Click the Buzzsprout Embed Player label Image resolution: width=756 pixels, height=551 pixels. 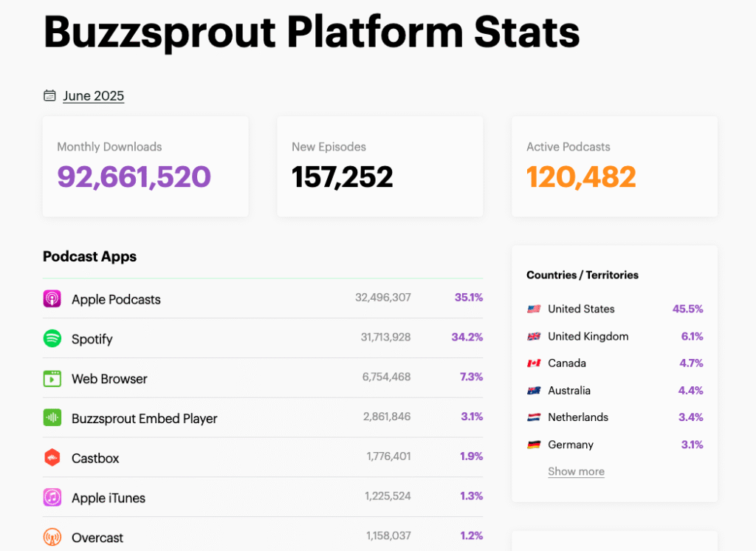(x=145, y=419)
